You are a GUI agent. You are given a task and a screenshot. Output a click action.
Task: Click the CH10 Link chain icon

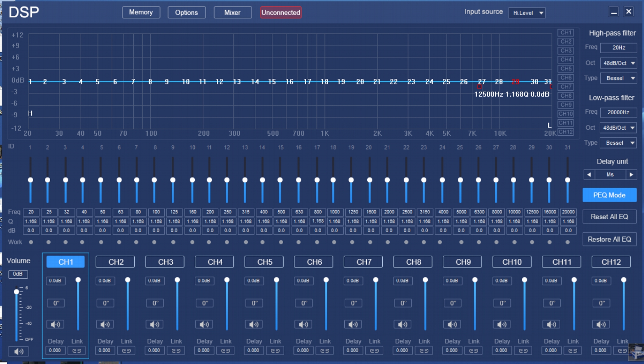(523, 350)
